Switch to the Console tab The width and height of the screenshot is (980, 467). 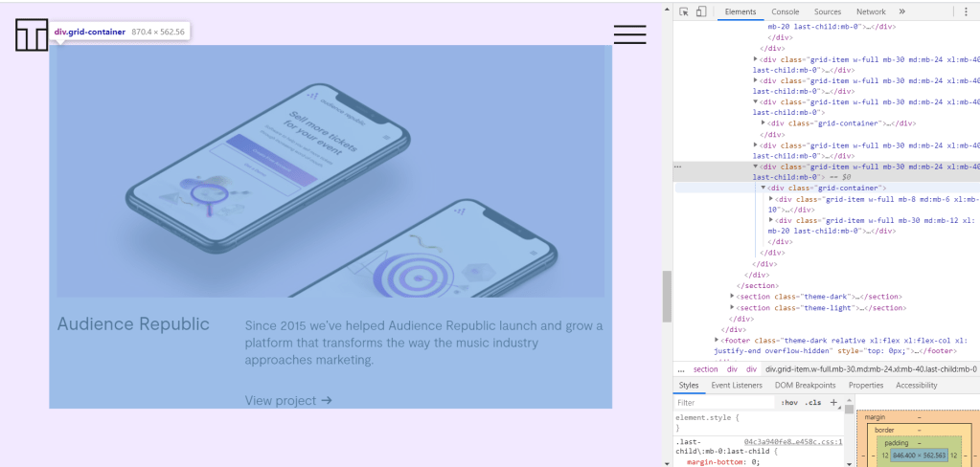click(x=785, y=11)
